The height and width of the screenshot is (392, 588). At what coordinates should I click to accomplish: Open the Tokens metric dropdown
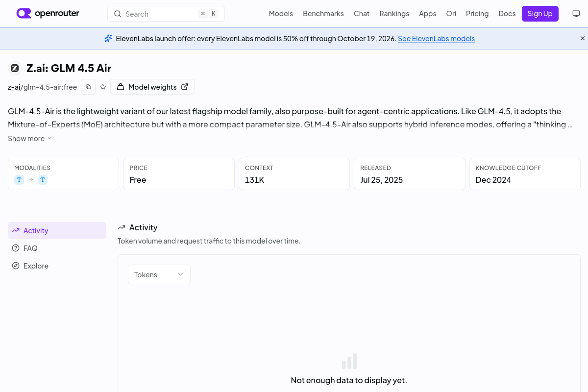point(159,274)
